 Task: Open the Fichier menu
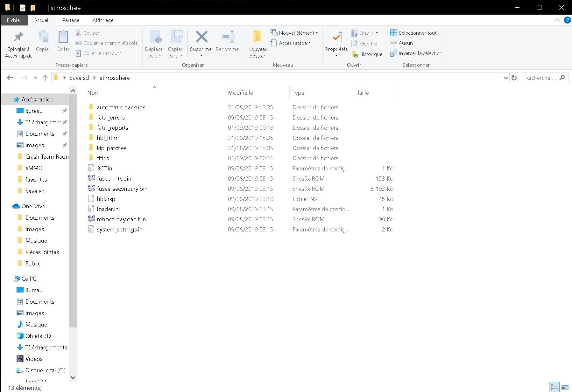[14, 20]
